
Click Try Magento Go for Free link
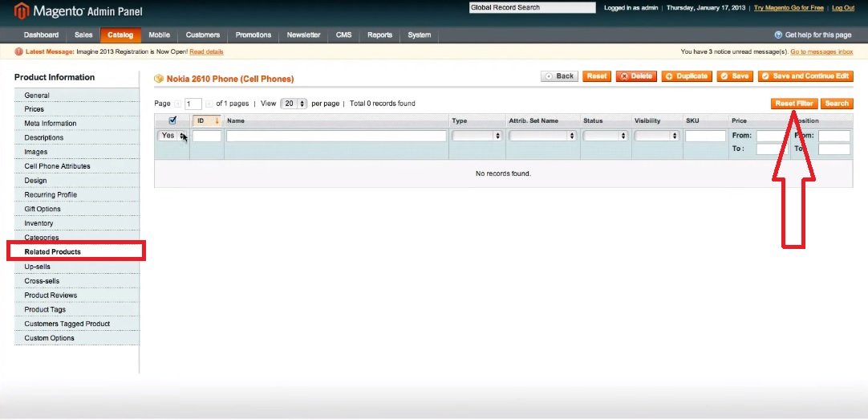(789, 8)
